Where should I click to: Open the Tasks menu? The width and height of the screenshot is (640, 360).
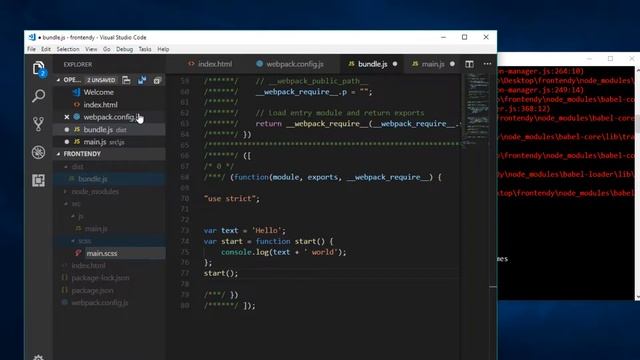pyautogui.click(x=145, y=49)
